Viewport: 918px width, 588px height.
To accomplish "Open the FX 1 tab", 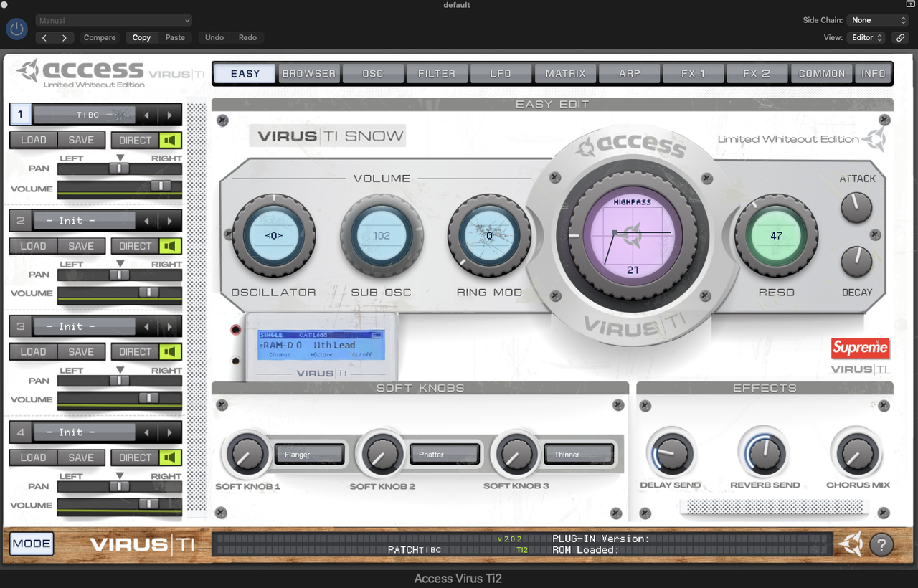I will coord(693,73).
